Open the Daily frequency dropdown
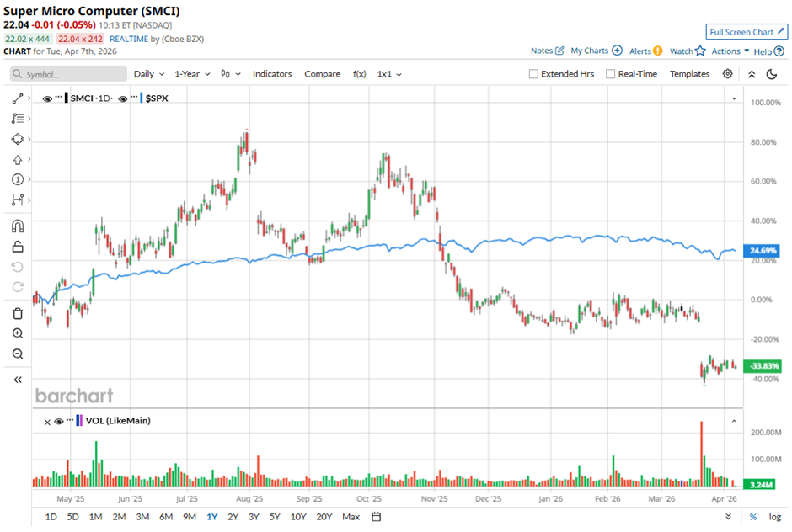Image resolution: width=792 pixels, height=532 pixels. (149, 74)
